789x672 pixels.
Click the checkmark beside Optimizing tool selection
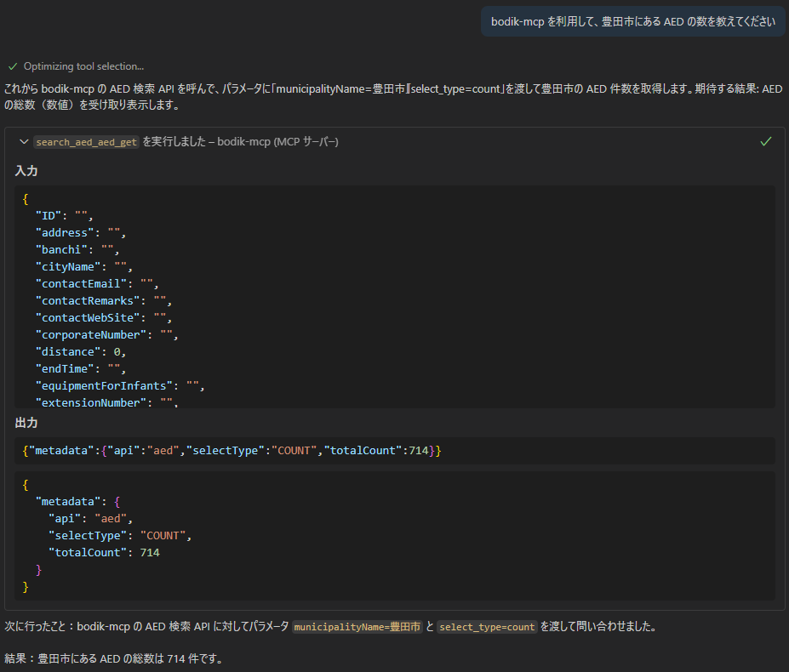point(12,65)
